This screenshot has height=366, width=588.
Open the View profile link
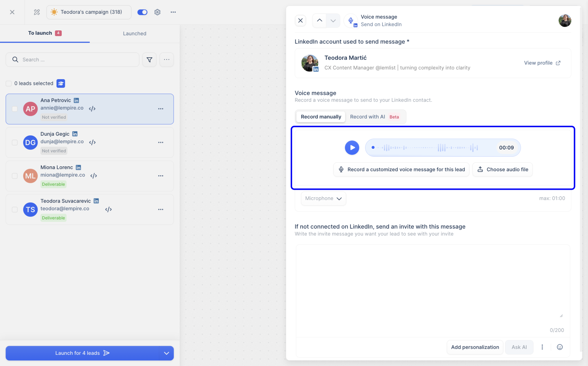tap(542, 63)
